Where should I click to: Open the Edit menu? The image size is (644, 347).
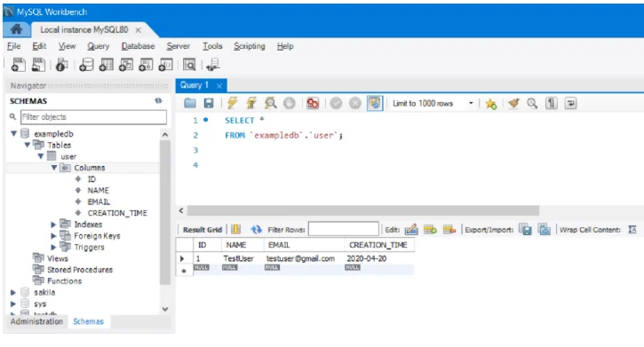tap(39, 46)
